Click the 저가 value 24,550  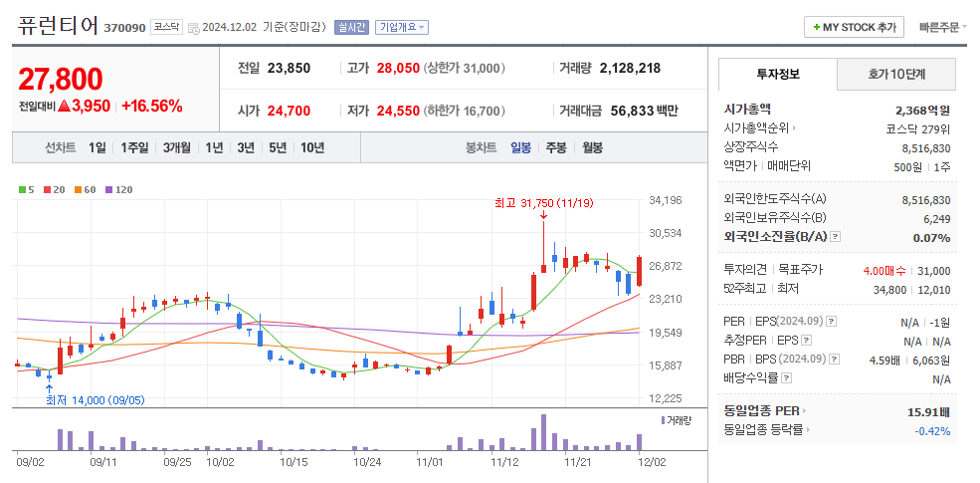coord(398,112)
